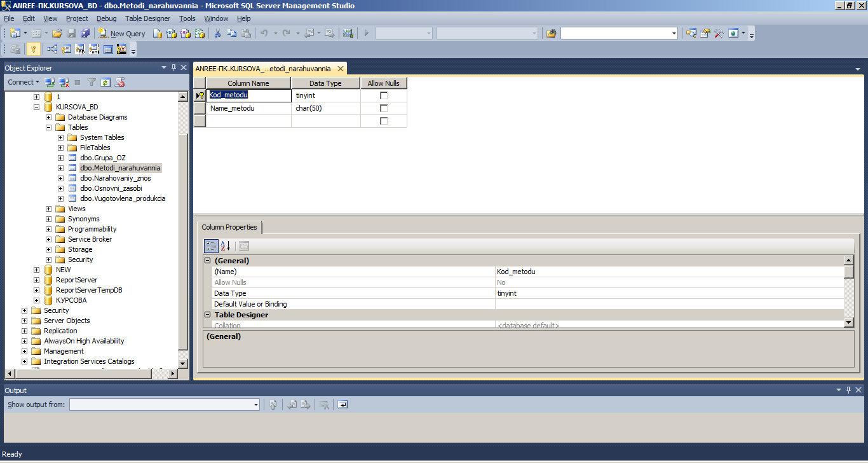The height and width of the screenshot is (463, 868).
Task: Click the Open File folder icon
Action: pos(57,33)
